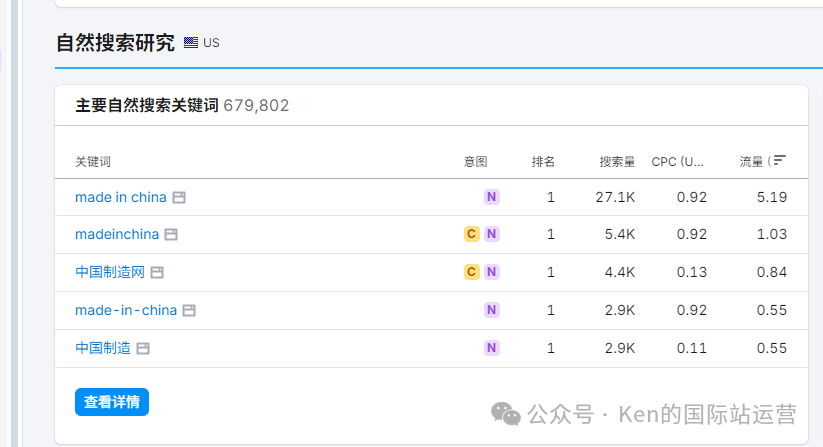The width and height of the screenshot is (823, 447).
Task: Click the US country label
Action: tap(211, 42)
